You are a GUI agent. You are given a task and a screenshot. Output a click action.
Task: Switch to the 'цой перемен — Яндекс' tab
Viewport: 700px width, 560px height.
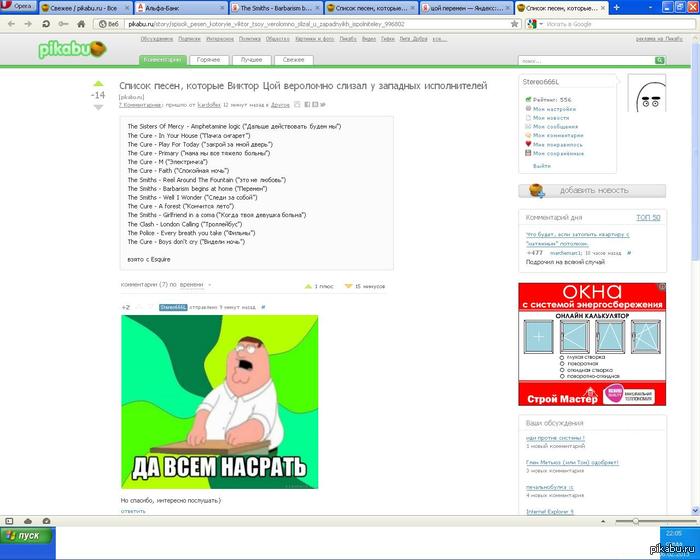pyautogui.click(x=467, y=8)
